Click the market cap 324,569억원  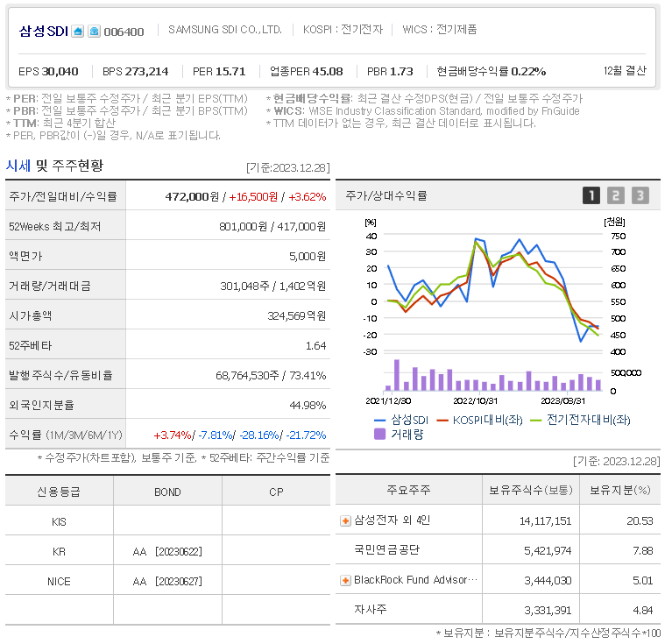(x=297, y=315)
